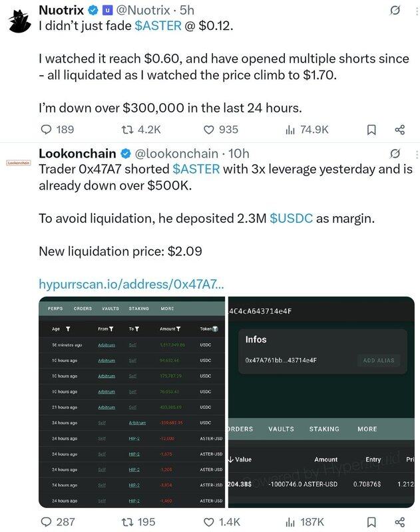Open the Nuotrix profile avatar

point(20,21)
